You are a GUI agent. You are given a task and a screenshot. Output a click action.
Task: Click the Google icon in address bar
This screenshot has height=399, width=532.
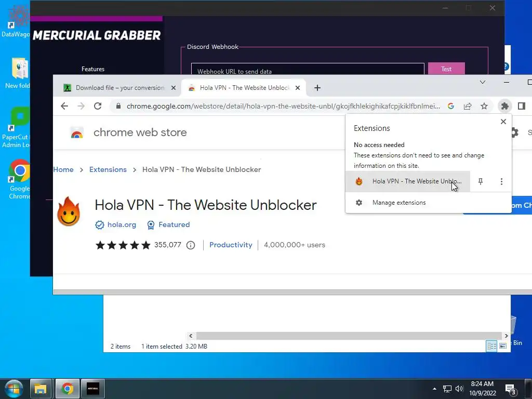pos(451,106)
